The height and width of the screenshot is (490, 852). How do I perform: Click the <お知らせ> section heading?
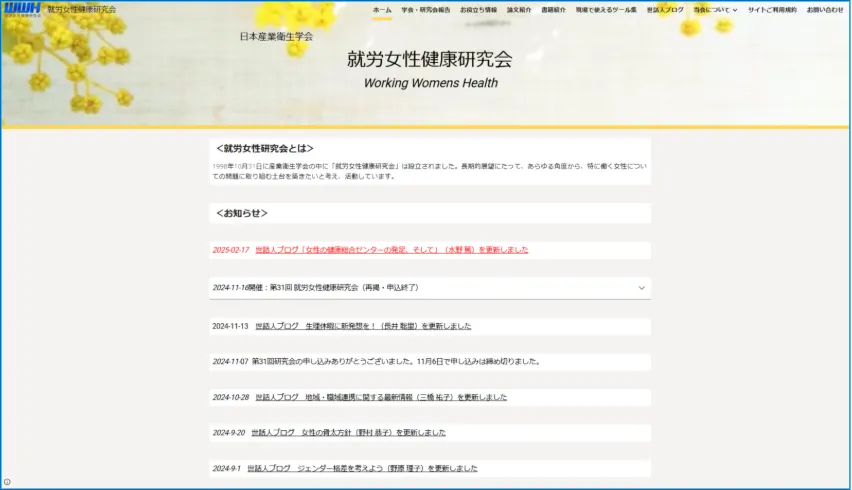click(x=242, y=213)
